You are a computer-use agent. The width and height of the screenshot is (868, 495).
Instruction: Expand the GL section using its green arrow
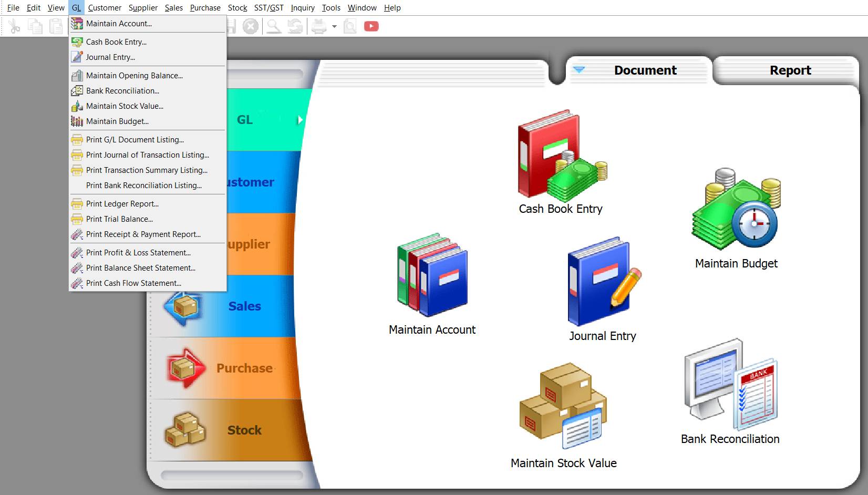coord(301,120)
